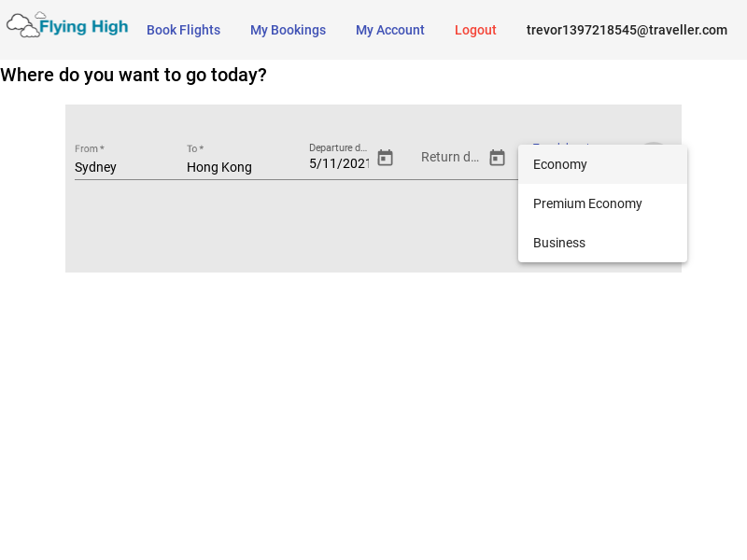
Task: Click the From field containing Sydney
Action: [x=121, y=167]
